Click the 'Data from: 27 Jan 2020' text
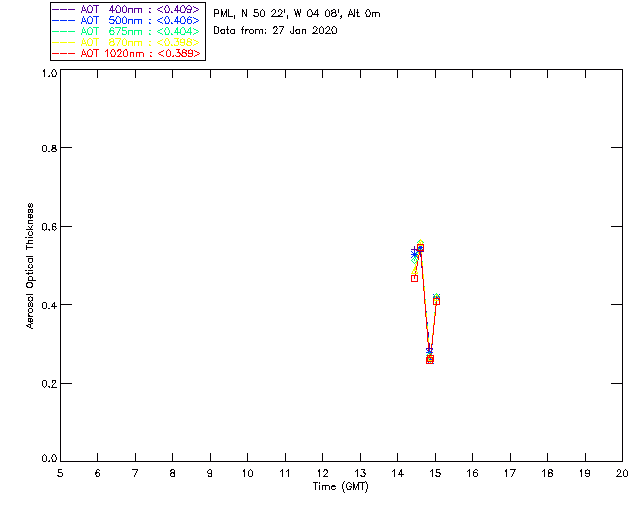Image resolution: width=640 pixels, height=512 pixels. [x=275, y=31]
